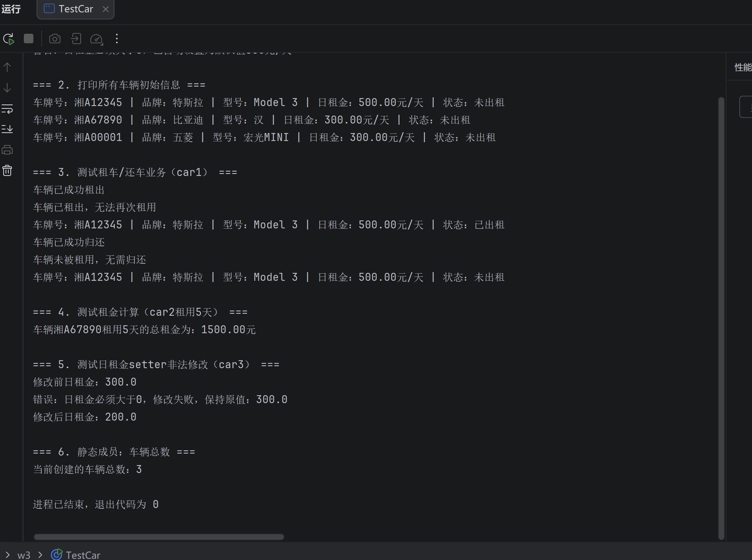Rerun the TestCar program
Image resolution: width=752 pixels, height=560 pixels.
coord(8,39)
